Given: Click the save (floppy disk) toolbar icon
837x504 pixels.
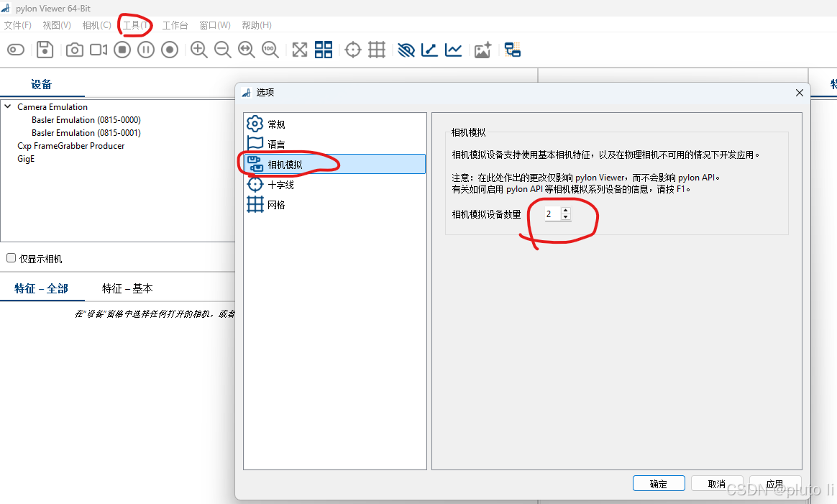Looking at the screenshot, I should [x=45, y=50].
